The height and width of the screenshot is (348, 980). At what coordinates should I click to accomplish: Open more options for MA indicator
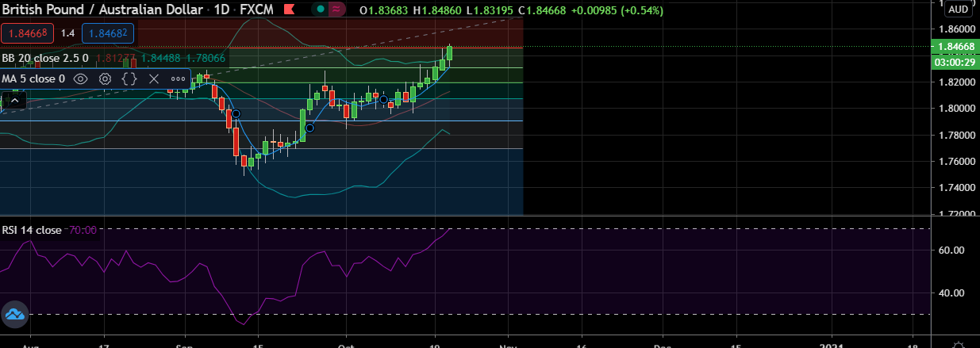[x=178, y=79]
